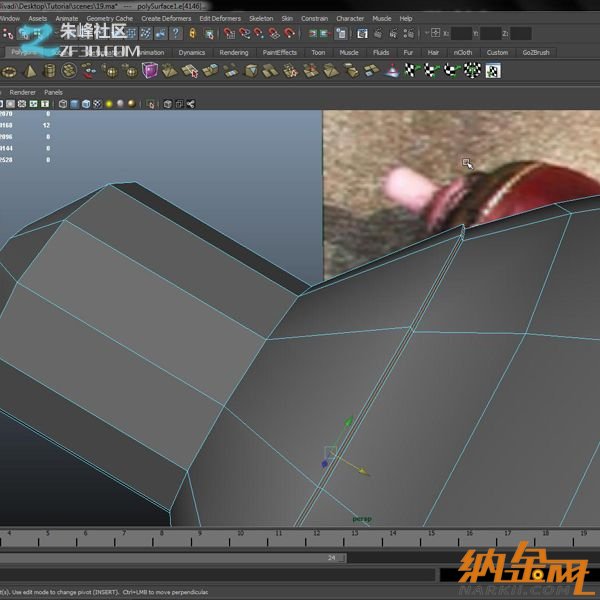Image resolution: width=600 pixels, height=600 pixels.
Task: Switch to the PaintEffects shelf tab
Action: click(x=280, y=52)
